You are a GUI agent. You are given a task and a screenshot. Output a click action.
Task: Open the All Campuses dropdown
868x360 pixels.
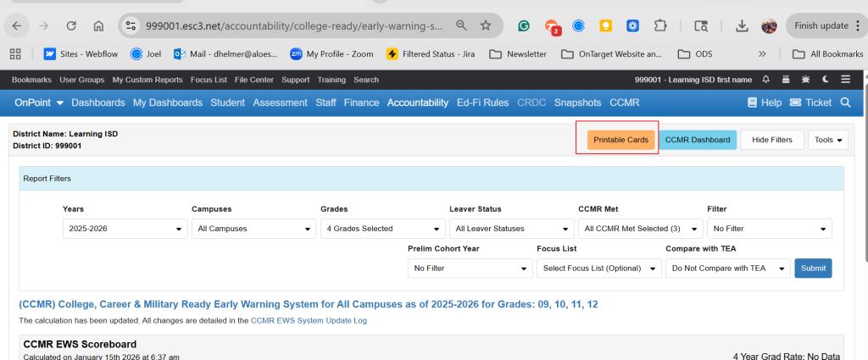[253, 229]
